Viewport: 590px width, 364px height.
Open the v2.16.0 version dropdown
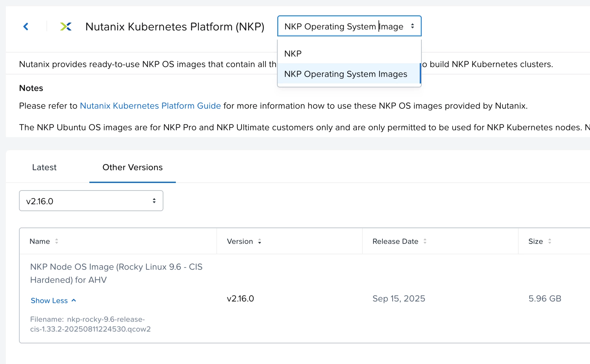[x=91, y=201]
